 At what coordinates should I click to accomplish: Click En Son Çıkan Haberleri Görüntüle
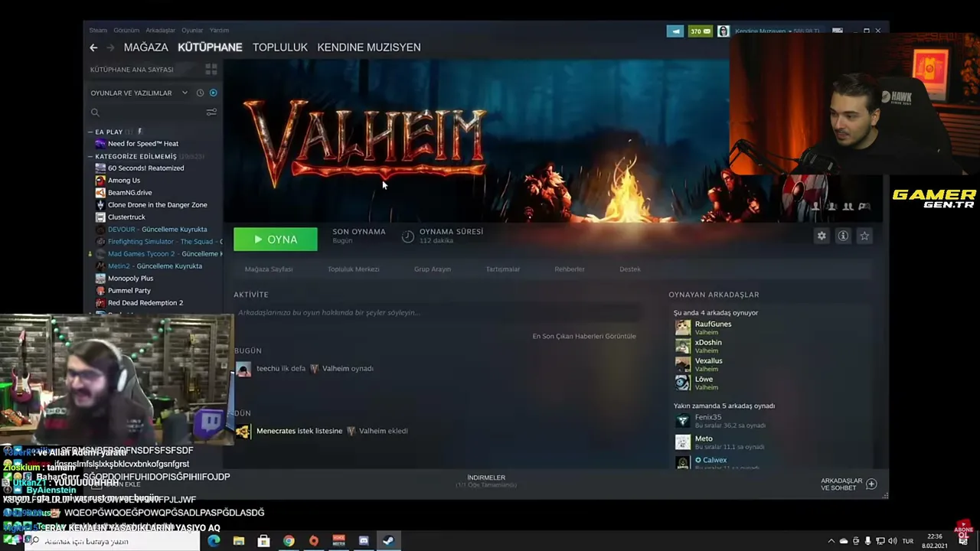(584, 336)
